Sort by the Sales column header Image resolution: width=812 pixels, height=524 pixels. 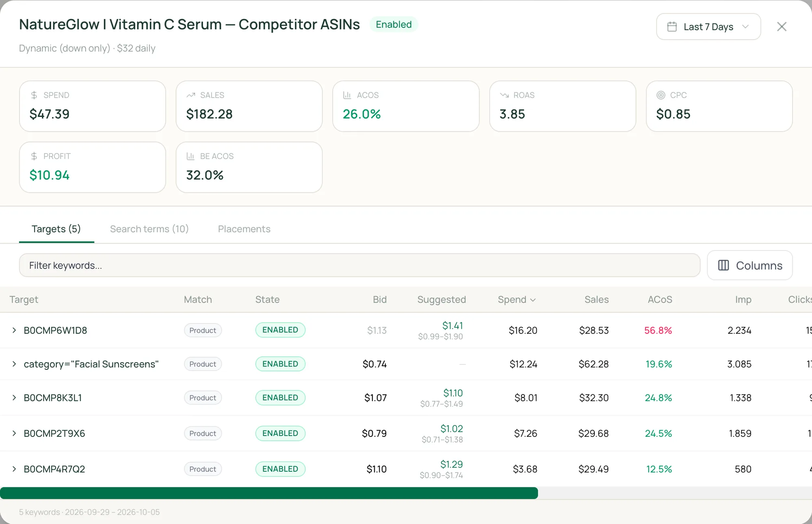click(596, 300)
